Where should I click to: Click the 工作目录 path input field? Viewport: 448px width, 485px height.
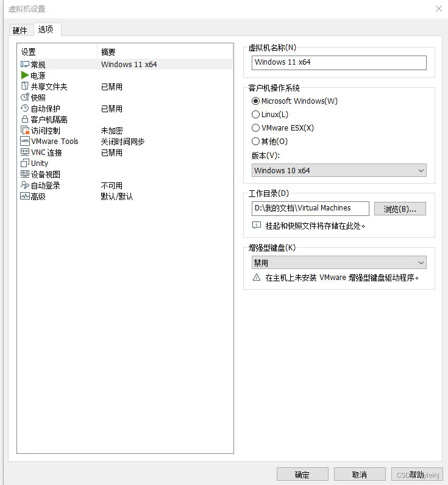tap(310, 209)
